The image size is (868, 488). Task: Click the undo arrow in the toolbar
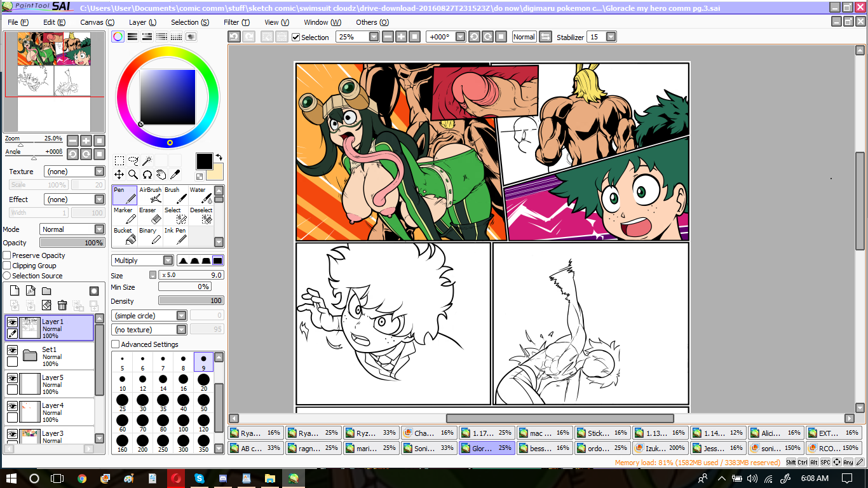[234, 37]
